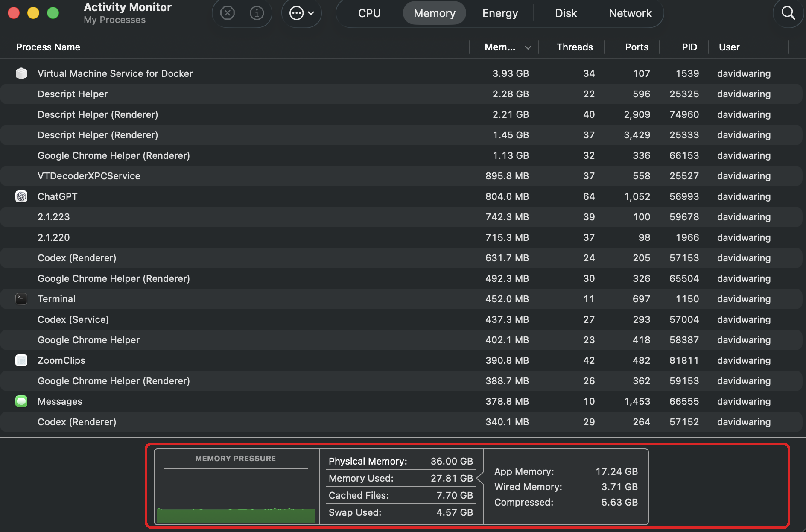Click the ChatGPT app icon
The width and height of the screenshot is (806, 532).
[x=21, y=196]
